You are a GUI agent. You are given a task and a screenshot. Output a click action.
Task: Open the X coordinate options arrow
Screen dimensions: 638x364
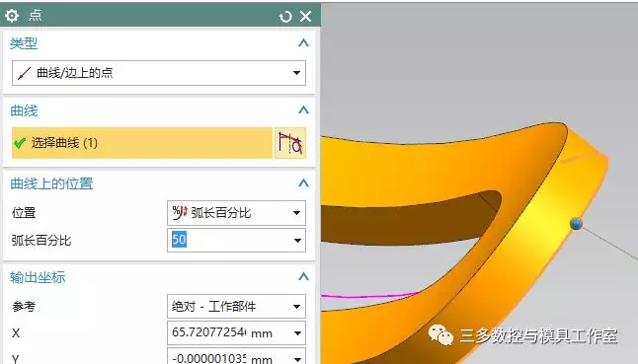point(297,333)
